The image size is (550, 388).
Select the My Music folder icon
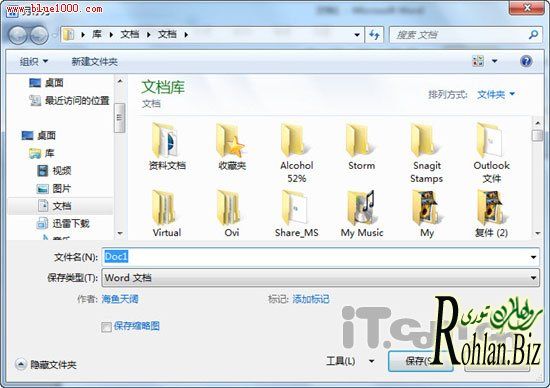(x=361, y=208)
